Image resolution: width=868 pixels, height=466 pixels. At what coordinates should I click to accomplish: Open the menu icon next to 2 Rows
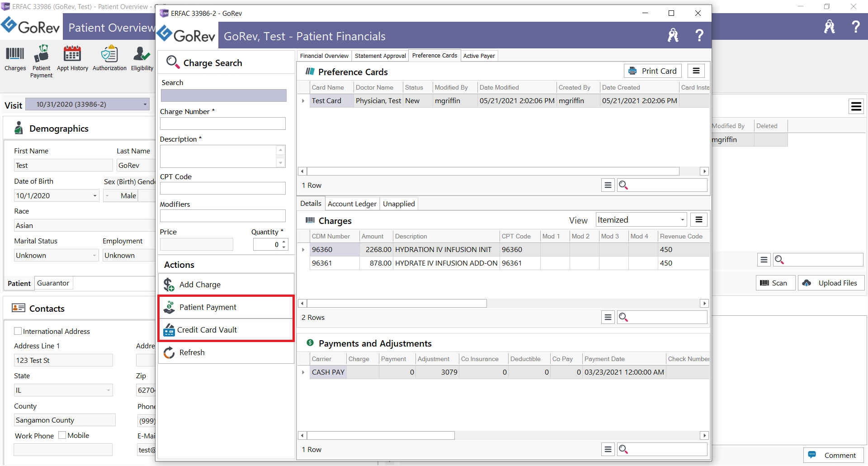click(x=608, y=317)
